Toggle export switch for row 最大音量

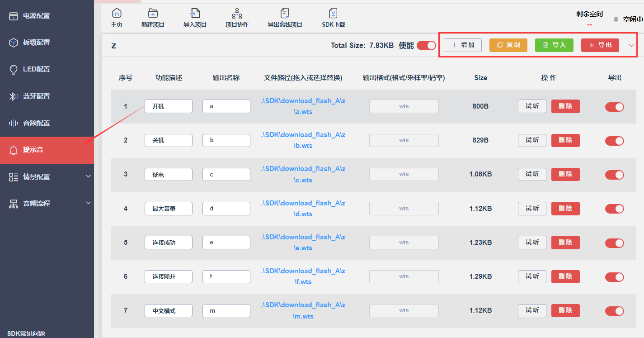point(615,209)
